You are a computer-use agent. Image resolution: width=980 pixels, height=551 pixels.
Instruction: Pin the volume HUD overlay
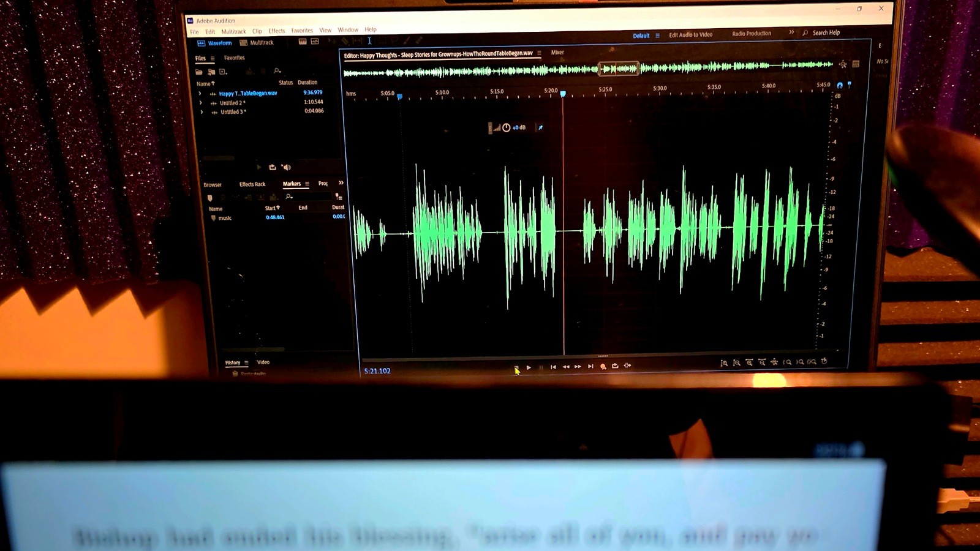point(540,127)
